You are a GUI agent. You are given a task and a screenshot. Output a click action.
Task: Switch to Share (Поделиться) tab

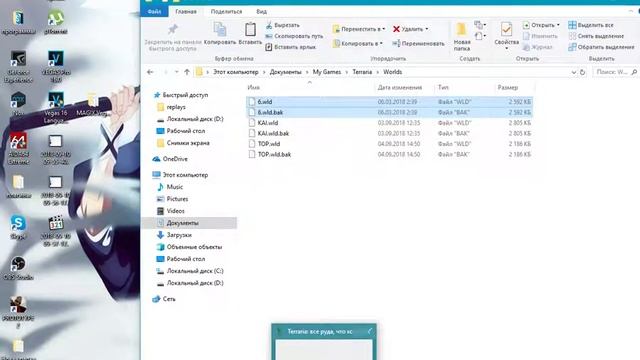click(226, 11)
